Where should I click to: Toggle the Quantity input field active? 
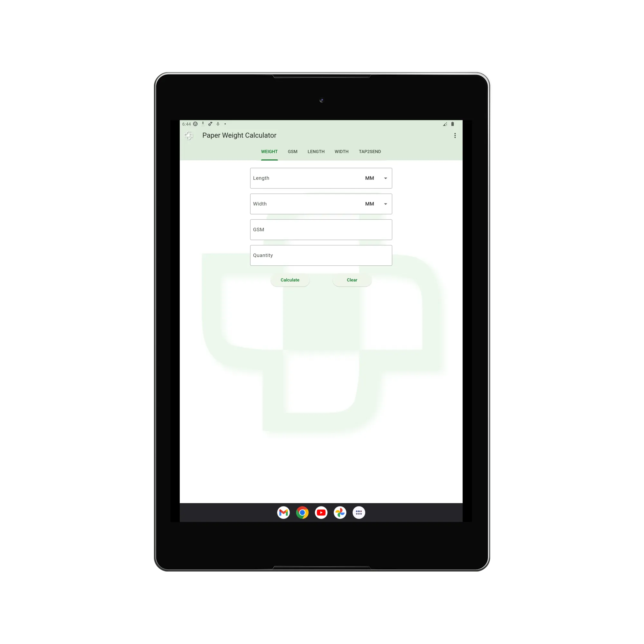click(x=321, y=255)
